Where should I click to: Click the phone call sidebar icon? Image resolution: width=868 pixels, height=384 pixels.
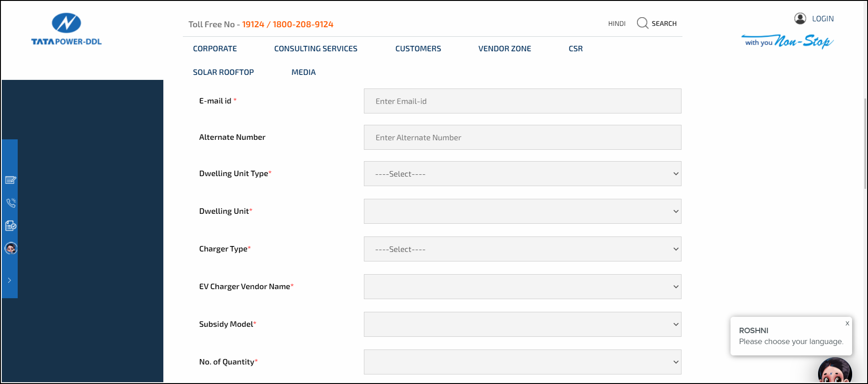click(x=11, y=203)
